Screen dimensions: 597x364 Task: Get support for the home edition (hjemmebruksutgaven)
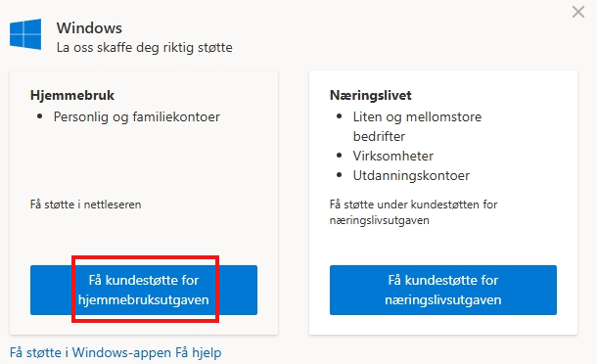(144, 290)
